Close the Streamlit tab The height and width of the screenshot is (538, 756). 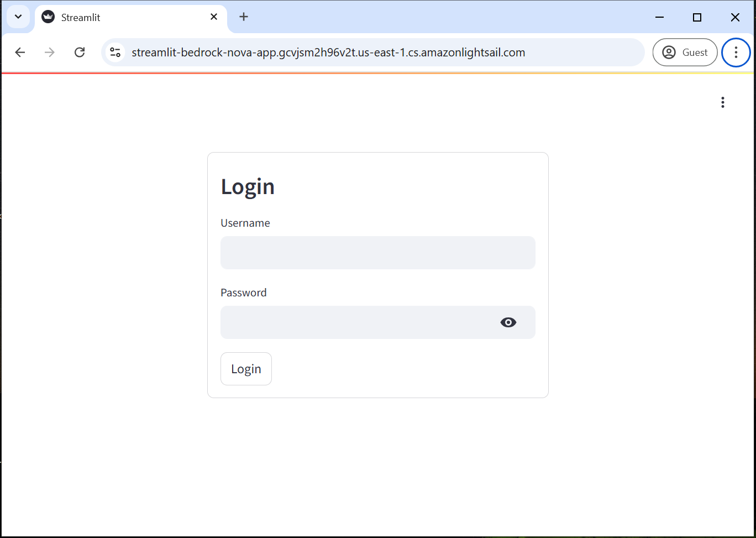214,17
